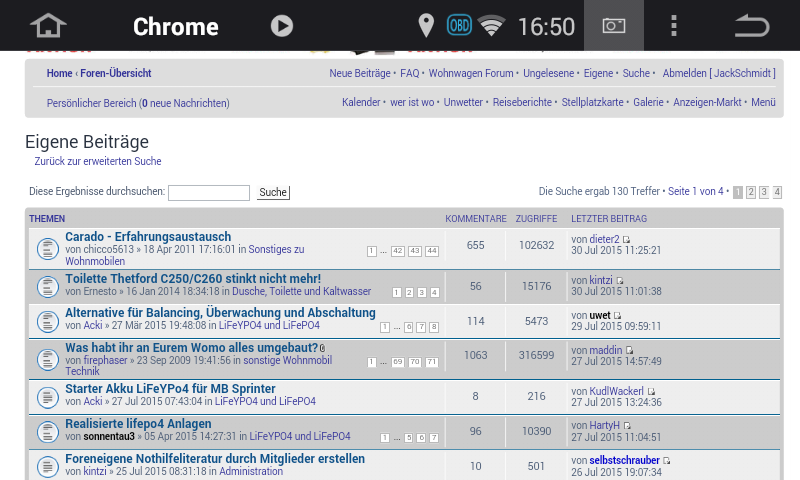Open Stellplatzkarte from the navigation bar

pos(592,103)
